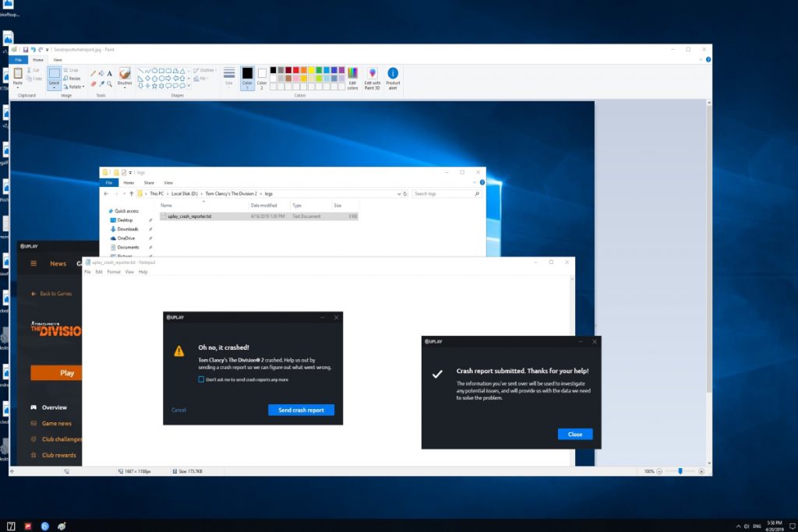This screenshot has width=798, height=532.
Task: Click the Save icon in title bar
Action: pos(25,50)
